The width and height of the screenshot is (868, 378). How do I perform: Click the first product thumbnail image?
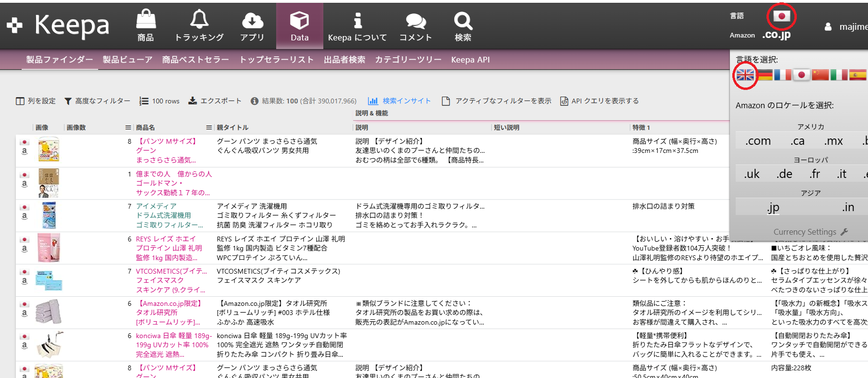click(x=49, y=149)
